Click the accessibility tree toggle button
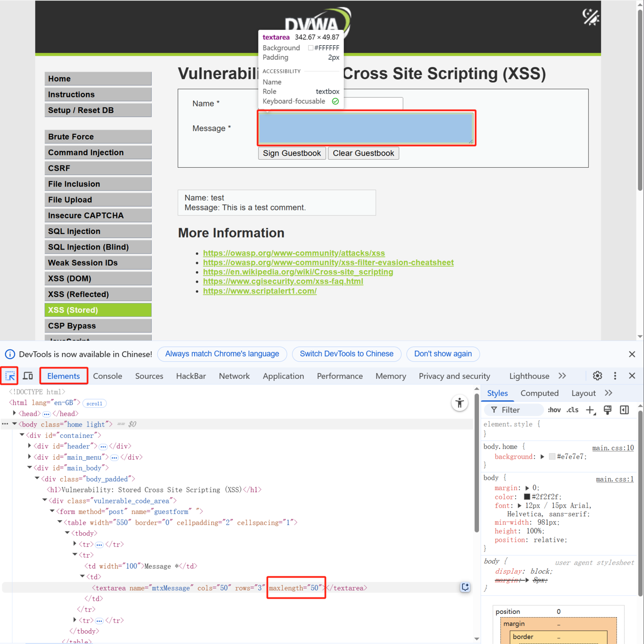Viewport: 644px width, 644px height. tap(459, 403)
